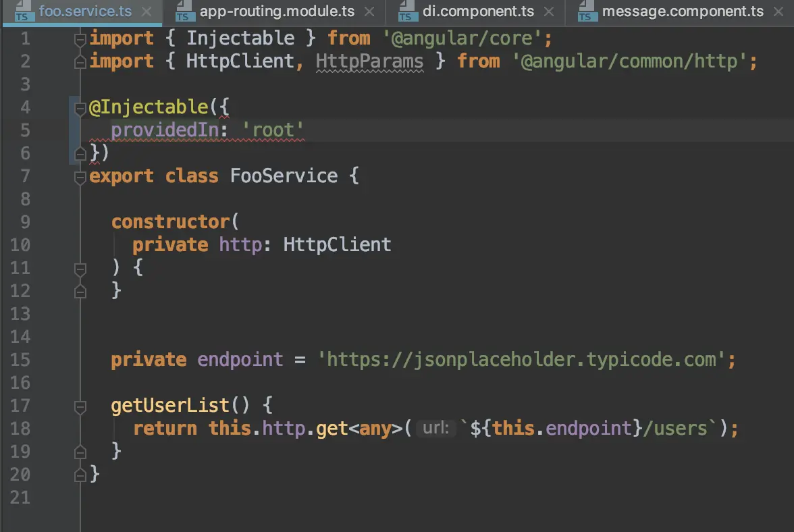The image size is (794, 532).
Task: Close the foo.service.ts tab
Action: [147, 11]
